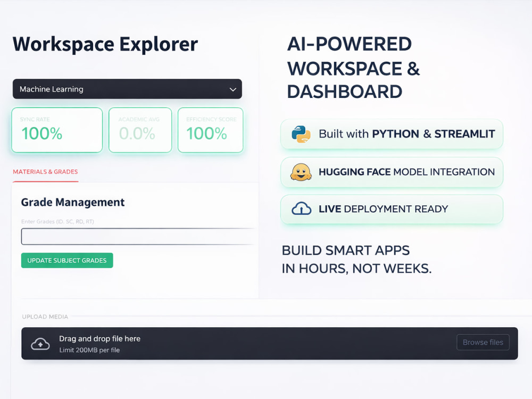Click Build Smart Apps tagline text
This screenshot has width=532, height=399.
356,259
